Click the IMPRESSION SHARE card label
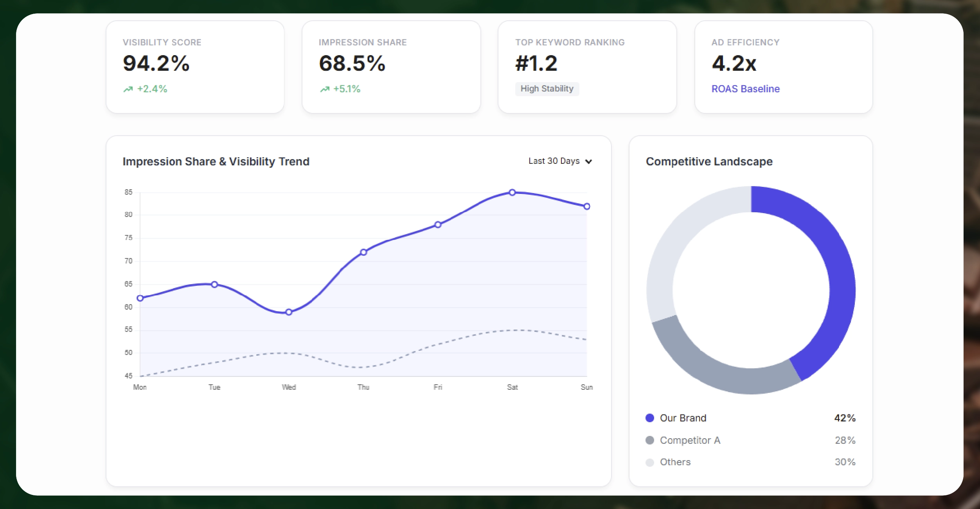Screen dimensions: 980x509 (363, 42)
